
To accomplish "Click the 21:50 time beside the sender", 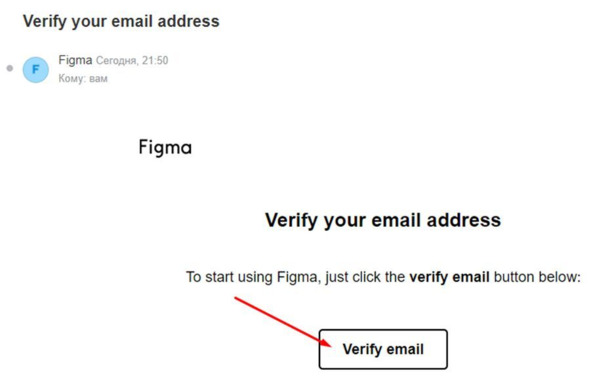I will 155,60.
